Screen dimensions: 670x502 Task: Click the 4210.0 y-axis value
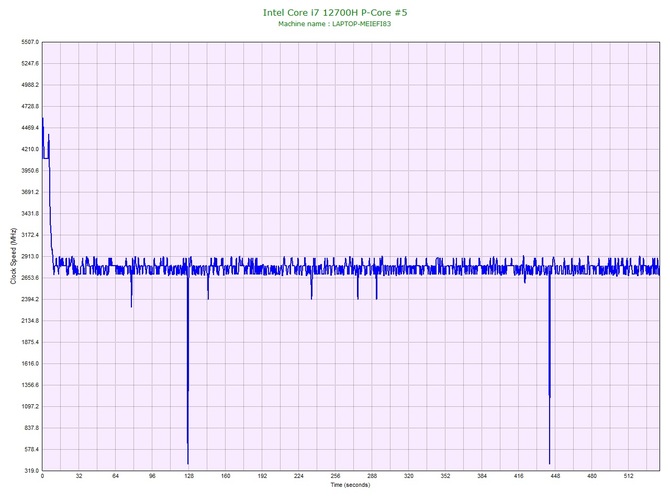[x=30, y=150]
